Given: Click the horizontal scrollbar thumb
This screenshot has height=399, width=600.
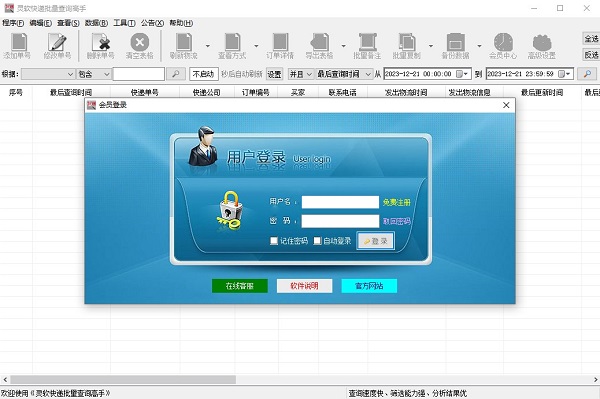Looking at the screenshot, I should tap(123, 379).
